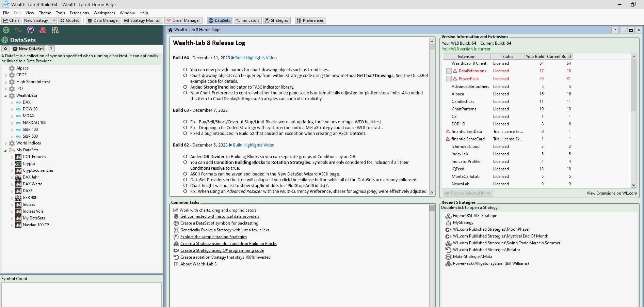Select the wave Indicators sidebar icon
Image resolution: width=644 pixels, height=307 pixels.
pos(18,30)
